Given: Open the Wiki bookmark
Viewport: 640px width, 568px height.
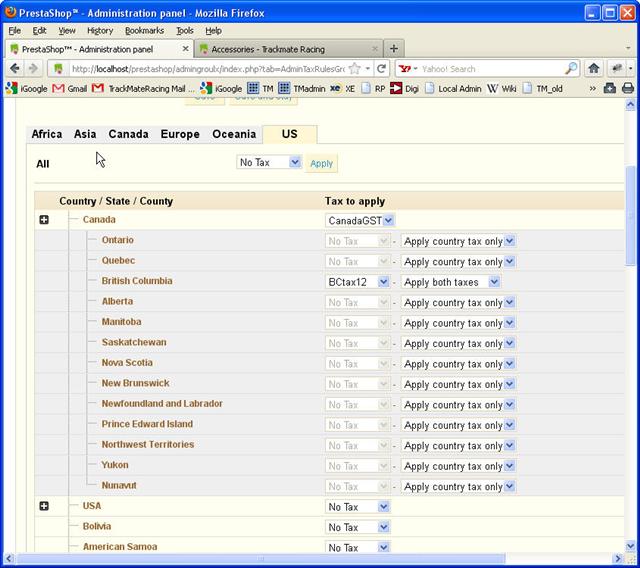Looking at the screenshot, I should (502, 89).
